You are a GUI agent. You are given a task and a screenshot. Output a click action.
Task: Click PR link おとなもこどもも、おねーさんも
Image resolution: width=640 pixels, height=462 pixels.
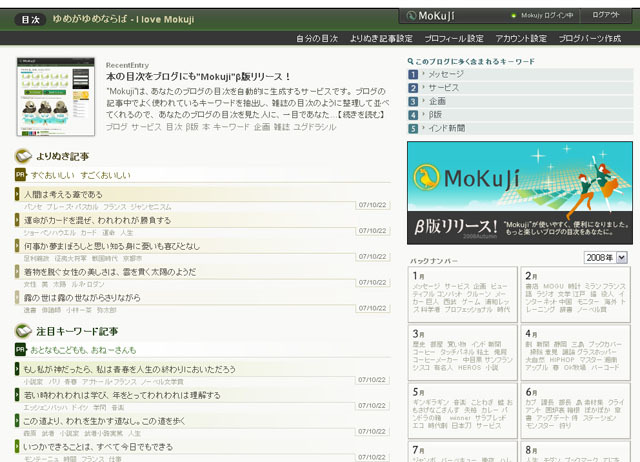pyautogui.click(x=83, y=350)
